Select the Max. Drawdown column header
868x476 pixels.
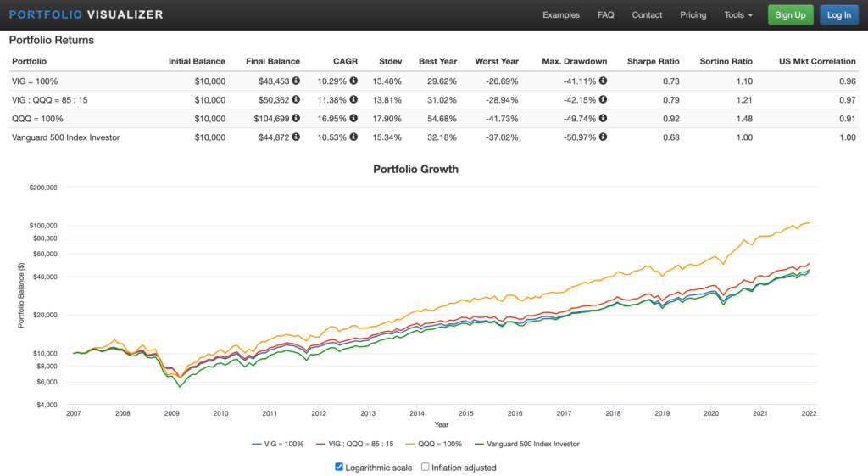click(574, 61)
